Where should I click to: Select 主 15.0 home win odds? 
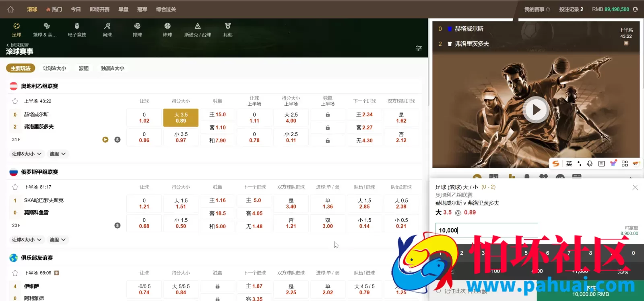coord(217,115)
